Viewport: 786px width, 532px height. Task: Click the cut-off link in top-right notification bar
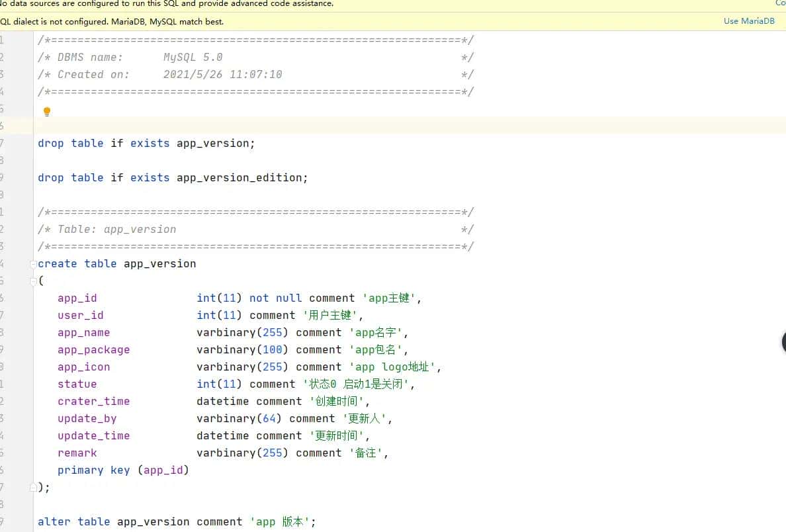click(x=780, y=3)
